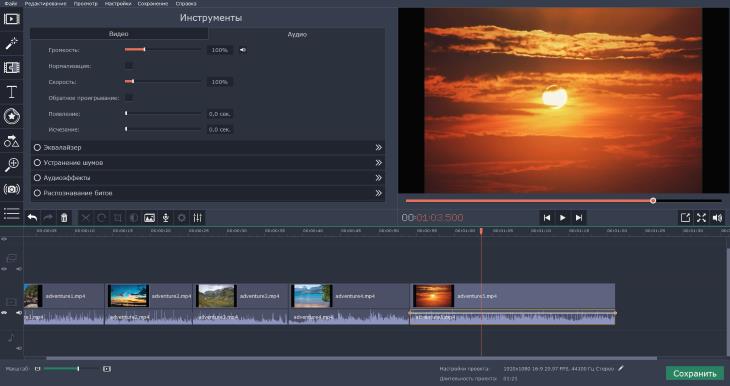This screenshot has height=386, width=730.
Task: Play the preview video
Action: click(x=563, y=217)
